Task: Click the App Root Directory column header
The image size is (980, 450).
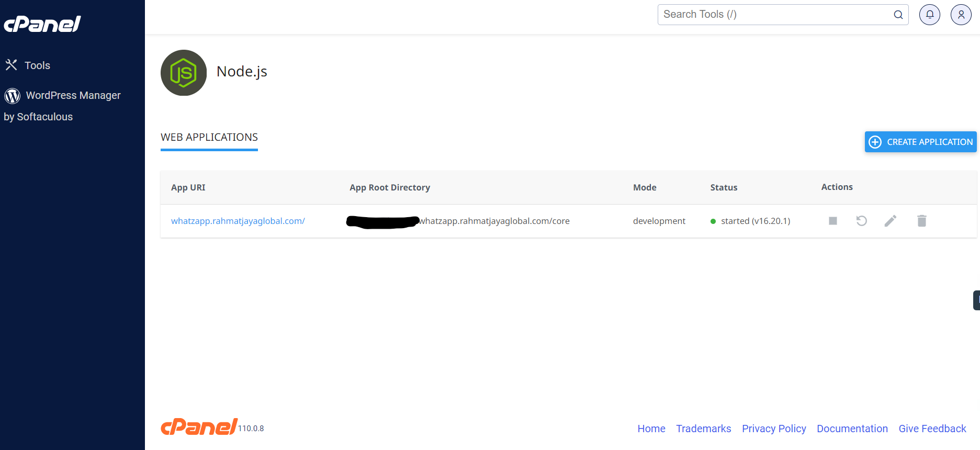Action: pyautogui.click(x=390, y=187)
